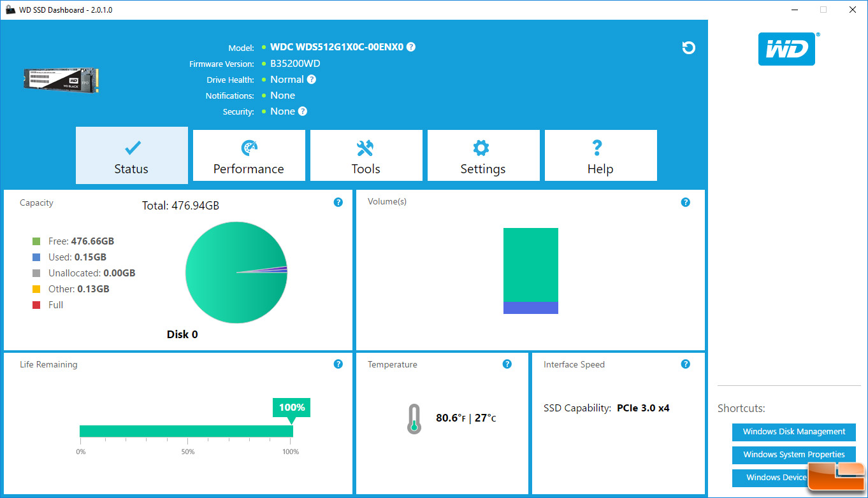Click the Total: 476.94GB text
This screenshot has height=498, width=868.
[180, 206]
